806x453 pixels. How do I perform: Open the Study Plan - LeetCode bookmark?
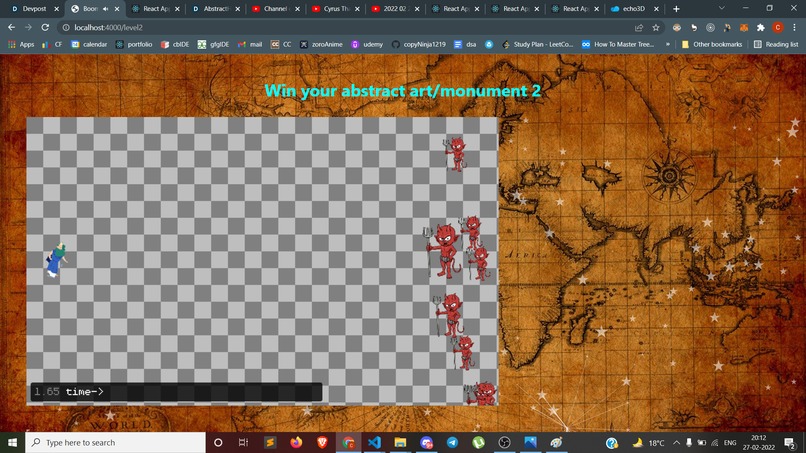click(538, 44)
